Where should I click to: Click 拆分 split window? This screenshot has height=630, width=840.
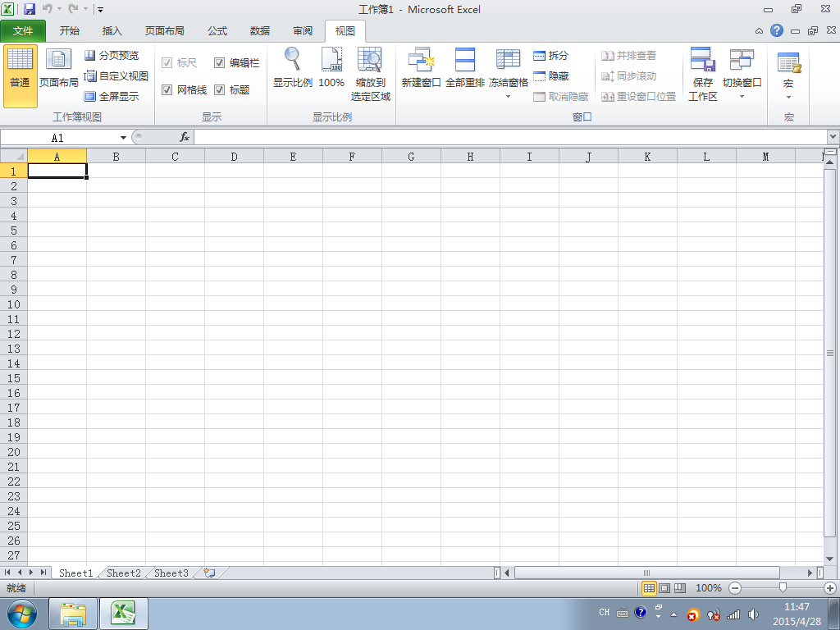[x=550, y=55]
